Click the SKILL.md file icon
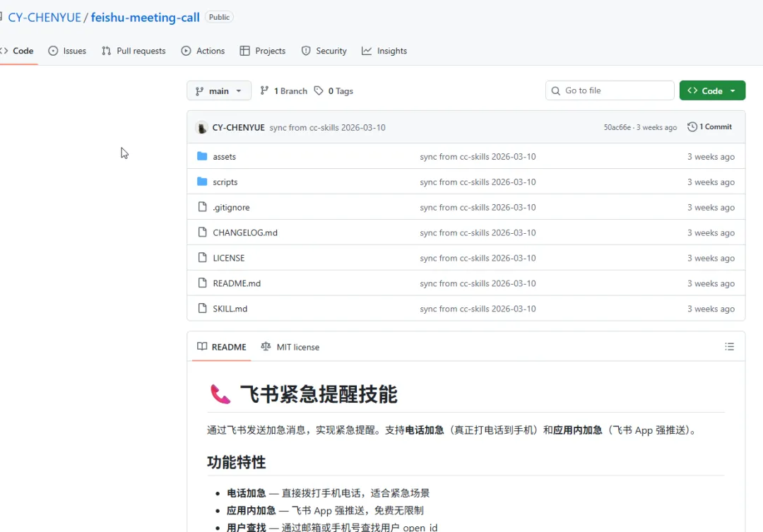 tap(203, 308)
